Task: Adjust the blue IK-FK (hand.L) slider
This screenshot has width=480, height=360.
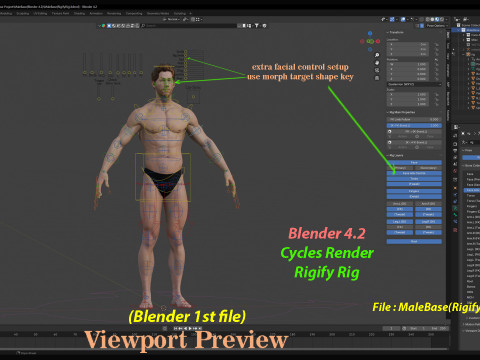Action: tap(414, 126)
